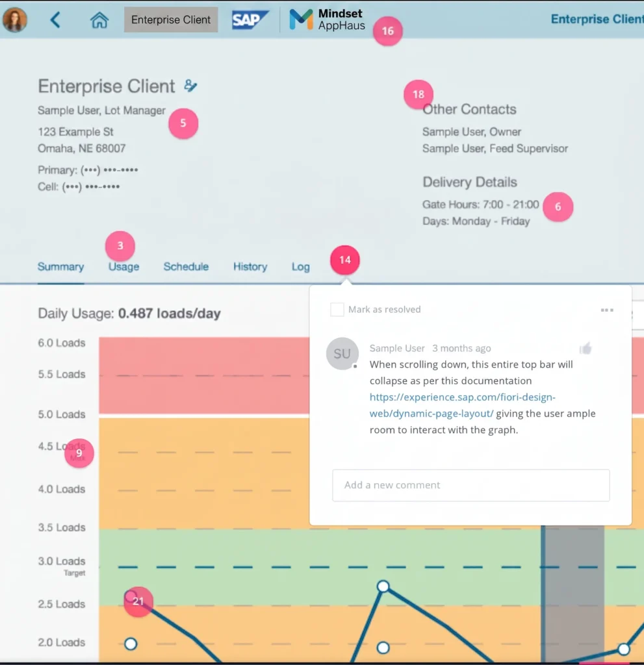The height and width of the screenshot is (665, 644).
Task: Edit Enterprise Client contact icon
Action: point(190,86)
